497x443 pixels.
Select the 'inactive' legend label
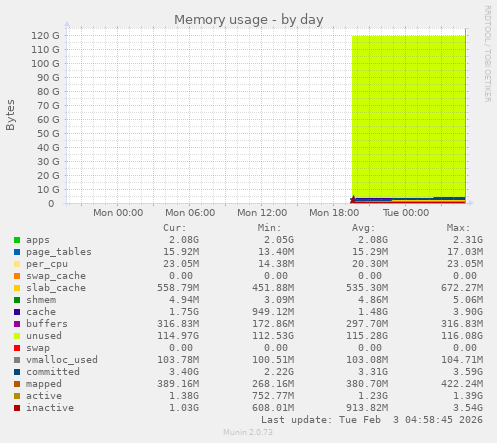pos(50,408)
